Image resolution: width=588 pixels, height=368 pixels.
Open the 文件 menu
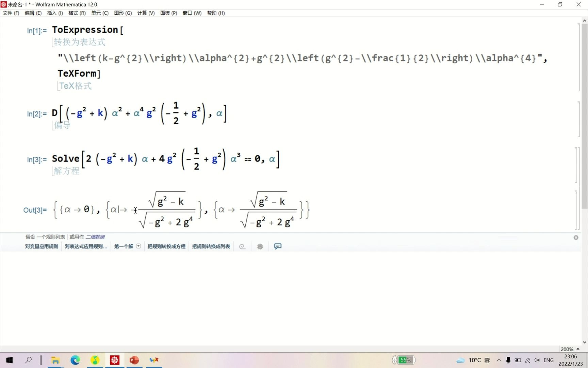coord(10,13)
